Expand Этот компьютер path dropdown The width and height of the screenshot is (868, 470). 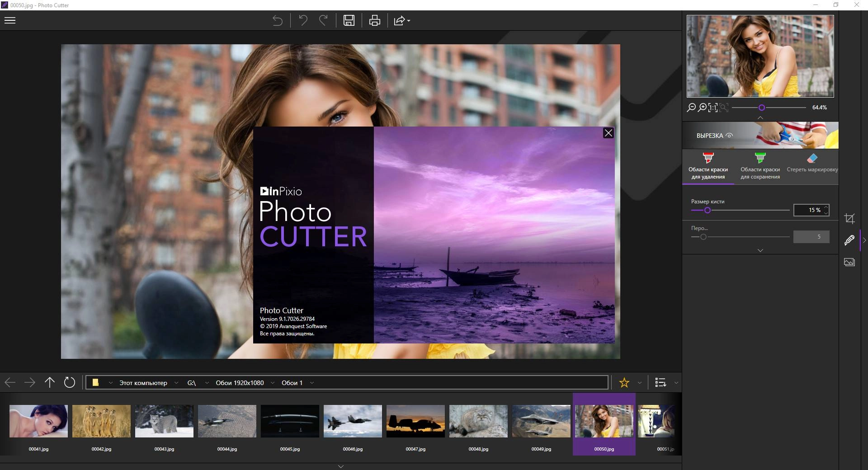pyautogui.click(x=176, y=383)
